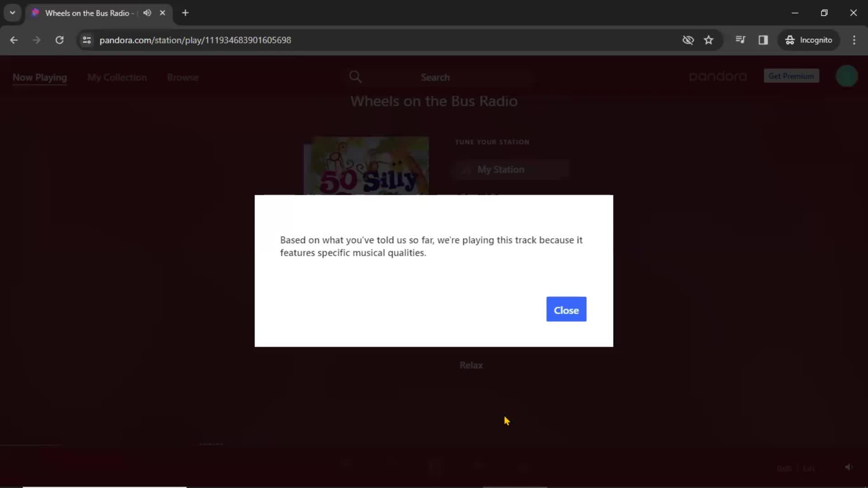Click the 50 Silly Songs album thumbnail
Viewport: 868px width, 488px height.
pyautogui.click(x=367, y=167)
